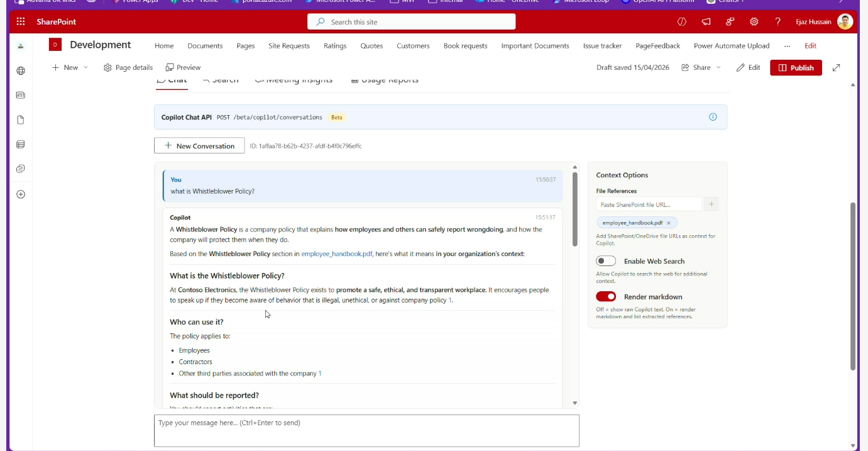The width and height of the screenshot is (868, 451).
Task: Open the create plus circle icon in sidebar
Action: [21, 194]
